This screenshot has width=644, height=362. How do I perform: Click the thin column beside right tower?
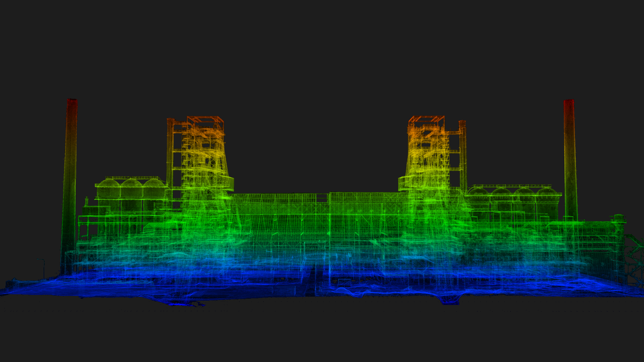pyautogui.click(x=463, y=154)
